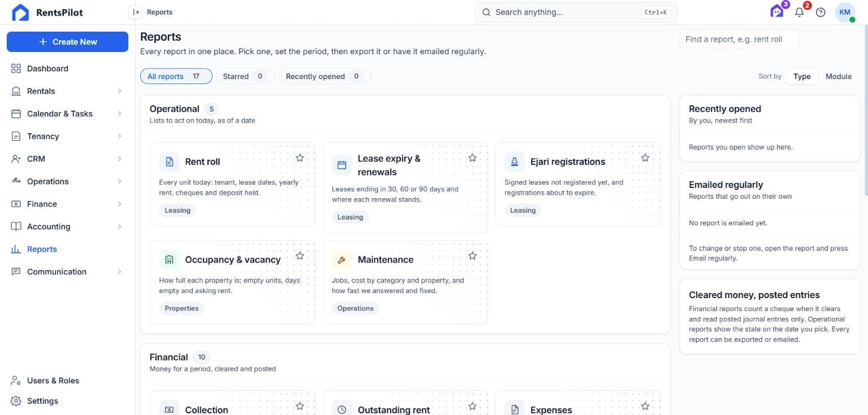Expand the Rentals menu chevron
This screenshot has width=868, height=415.
tap(119, 91)
